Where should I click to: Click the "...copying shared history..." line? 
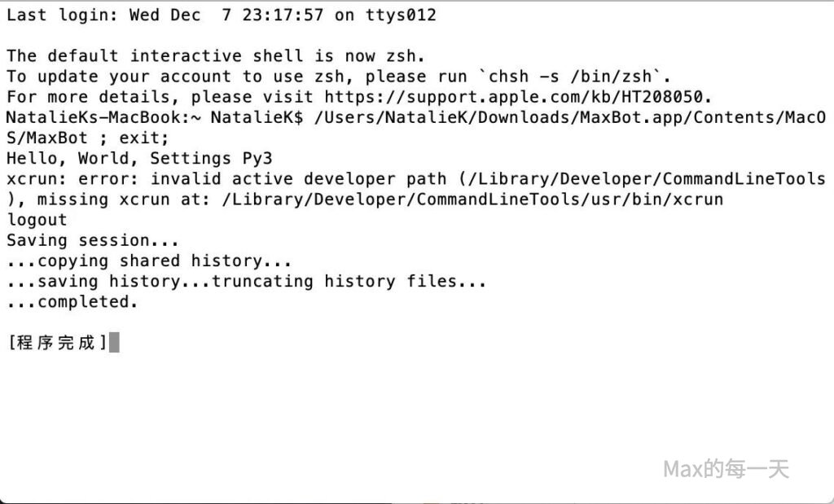pos(149,261)
